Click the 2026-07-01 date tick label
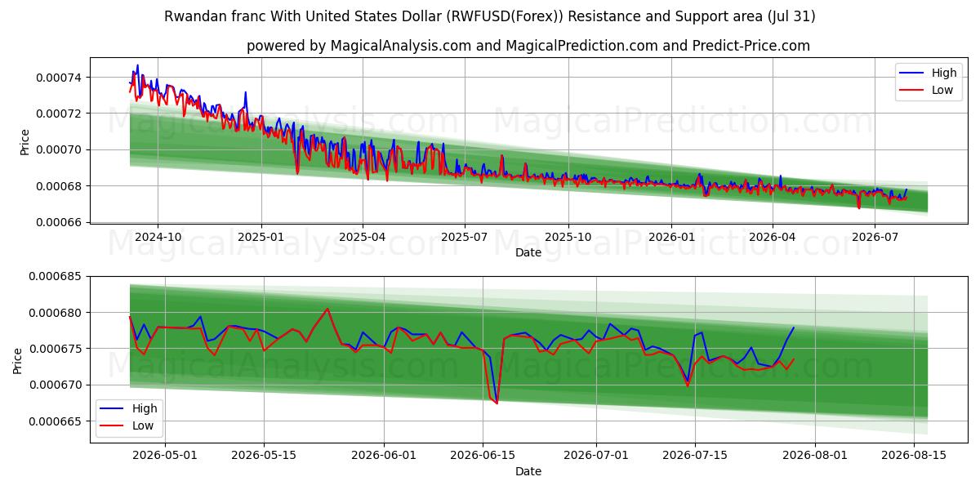980x490 pixels. click(595, 455)
